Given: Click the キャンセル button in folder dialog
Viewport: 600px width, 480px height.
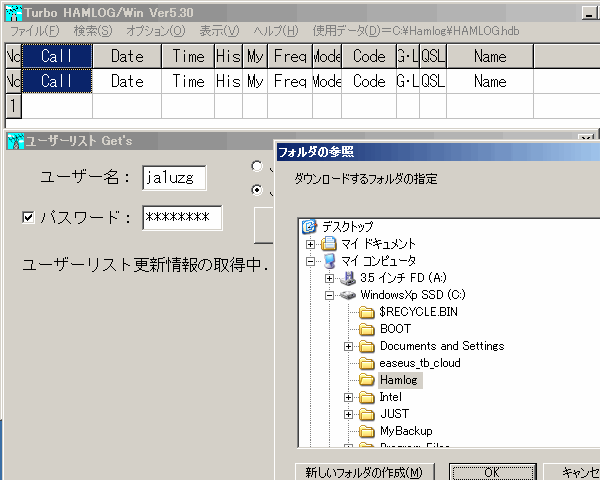Looking at the screenshot, I should click(x=572, y=472).
